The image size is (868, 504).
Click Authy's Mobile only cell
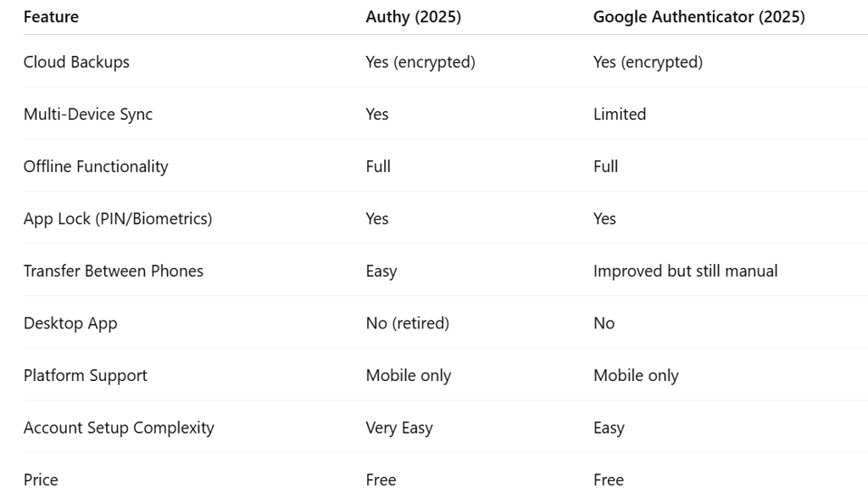point(409,376)
